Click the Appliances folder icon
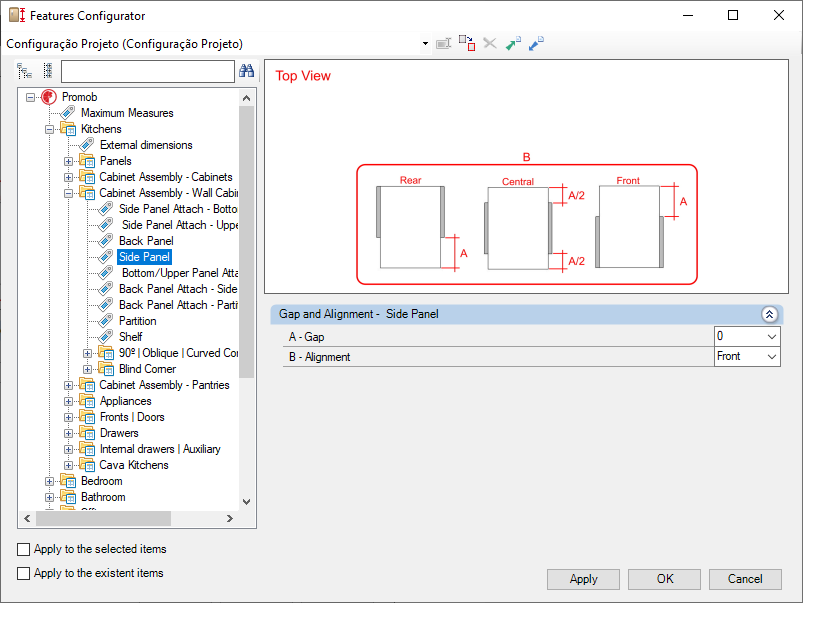The height and width of the screenshot is (625, 823). click(x=87, y=401)
